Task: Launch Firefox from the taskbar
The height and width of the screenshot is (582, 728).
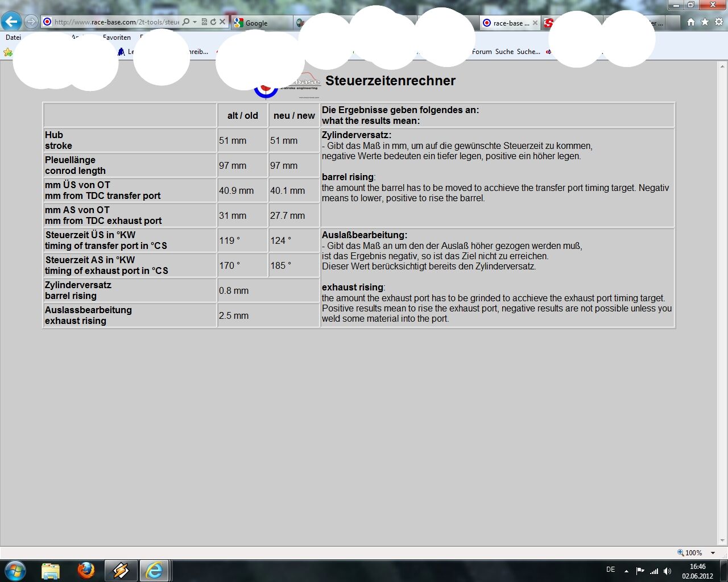Action: 86,570
